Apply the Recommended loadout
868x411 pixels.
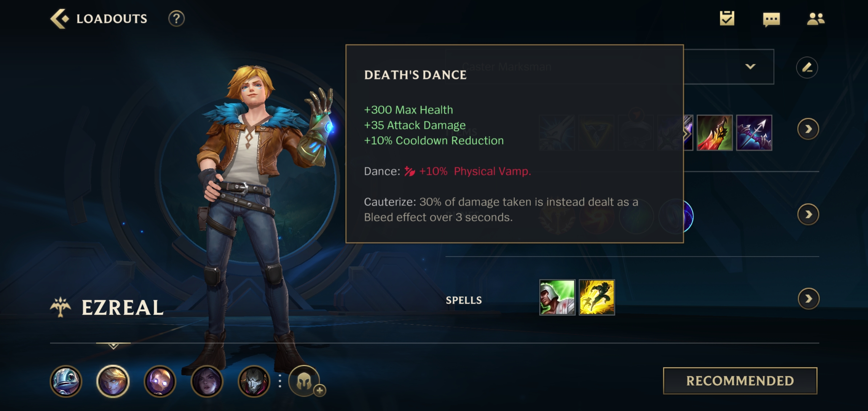pyautogui.click(x=740, y=381)
